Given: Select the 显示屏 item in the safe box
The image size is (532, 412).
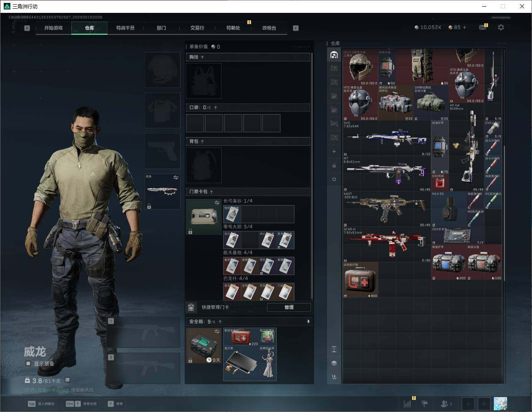Looking at the screenshot, I should (241, 363).
